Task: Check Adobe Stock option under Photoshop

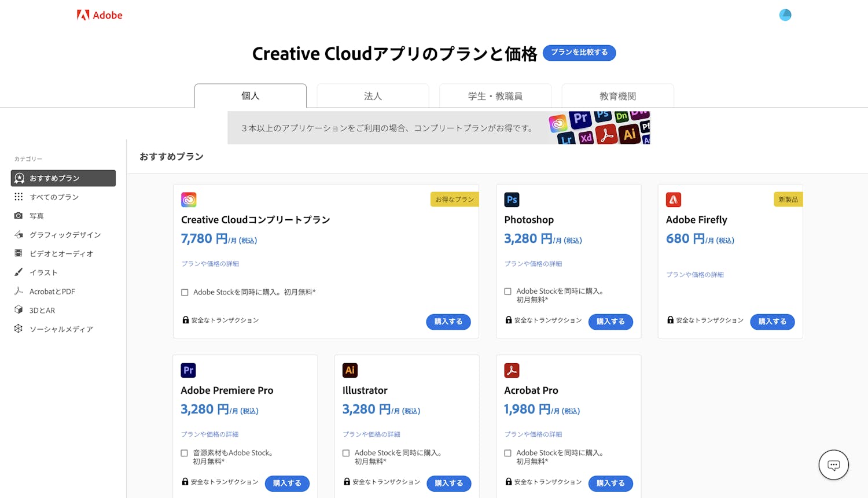Action: coord(507,292)
